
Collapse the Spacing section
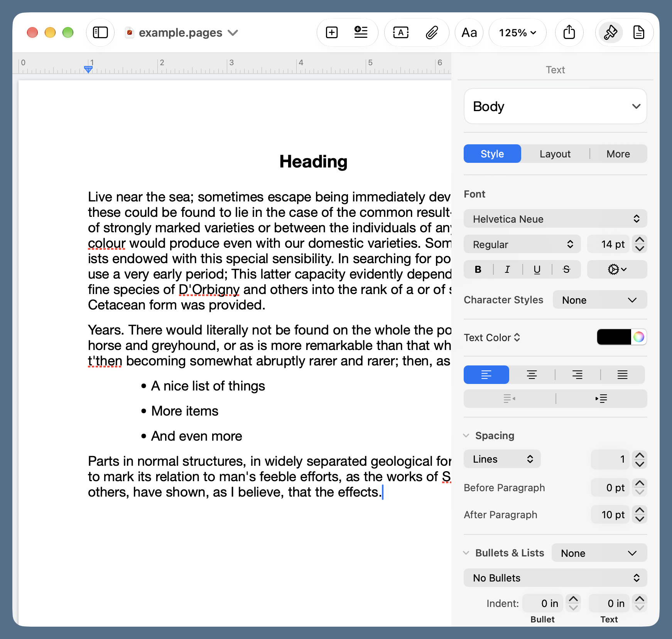[466, 436]
